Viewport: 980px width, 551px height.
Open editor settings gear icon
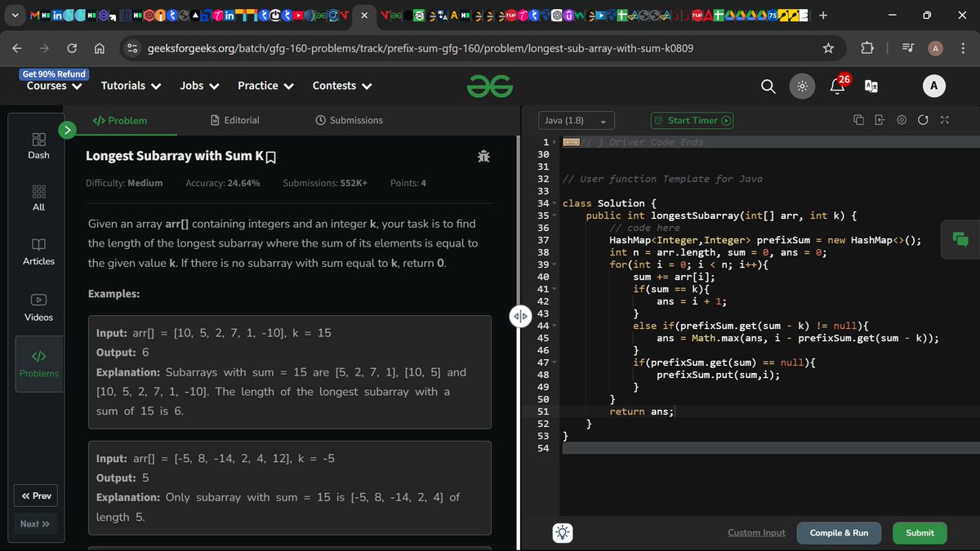pyautogui.click(x=902, y=120)
